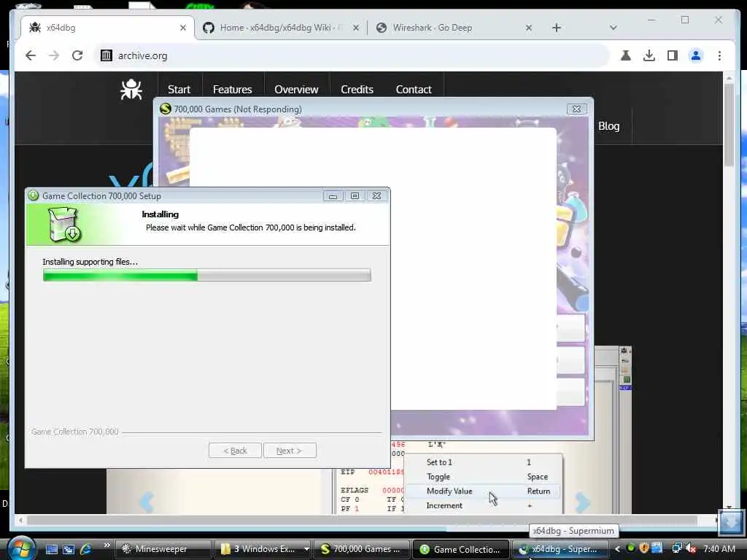Close the x64dbg Wiki tab
This screenshot has height=560, width=747.
(x=356, y=28)
